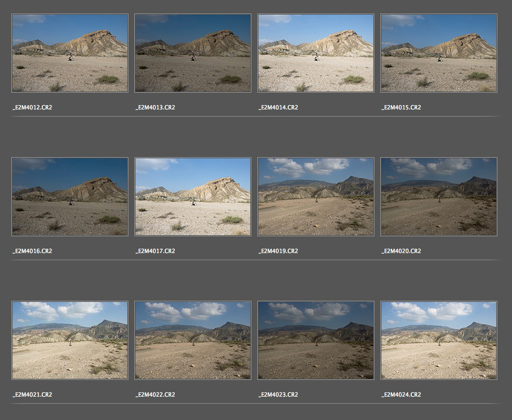Select photo thumbnail _E2M4022.CR2
Image resolution: width=512 pixels, height=420 pixels.
193,340
